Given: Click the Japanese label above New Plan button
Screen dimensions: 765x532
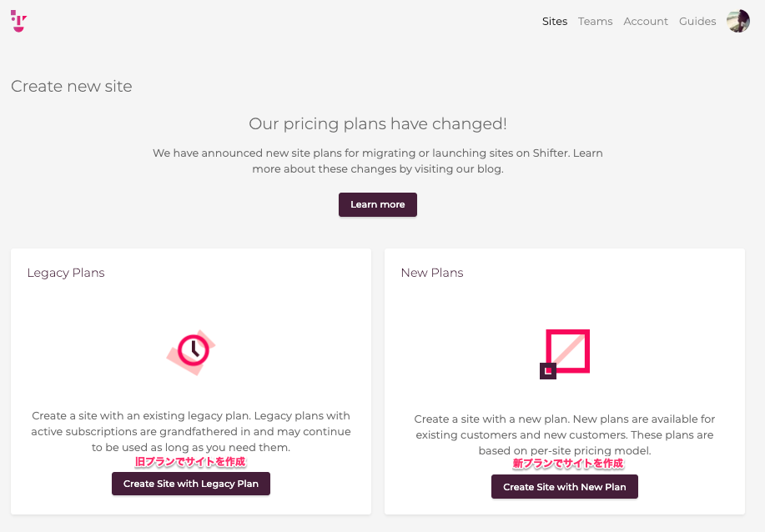Looking at the screenshot, I should click(x=568, y=464).
